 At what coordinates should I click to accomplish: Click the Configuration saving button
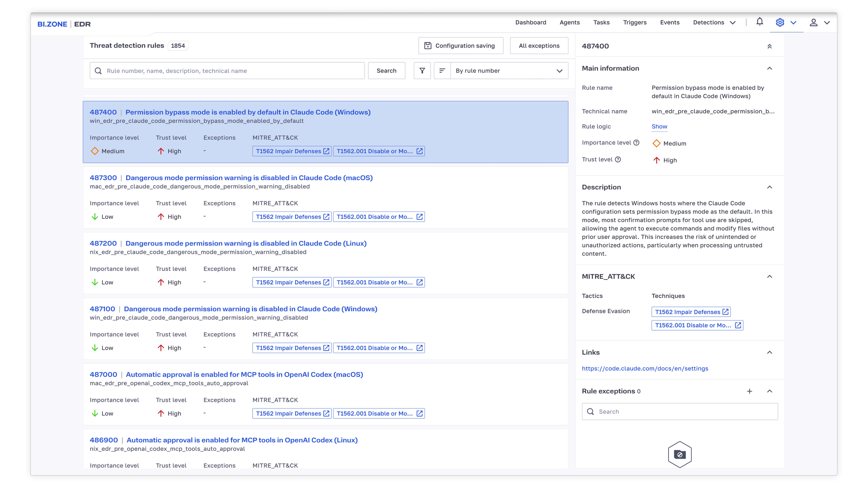[461, 46]
